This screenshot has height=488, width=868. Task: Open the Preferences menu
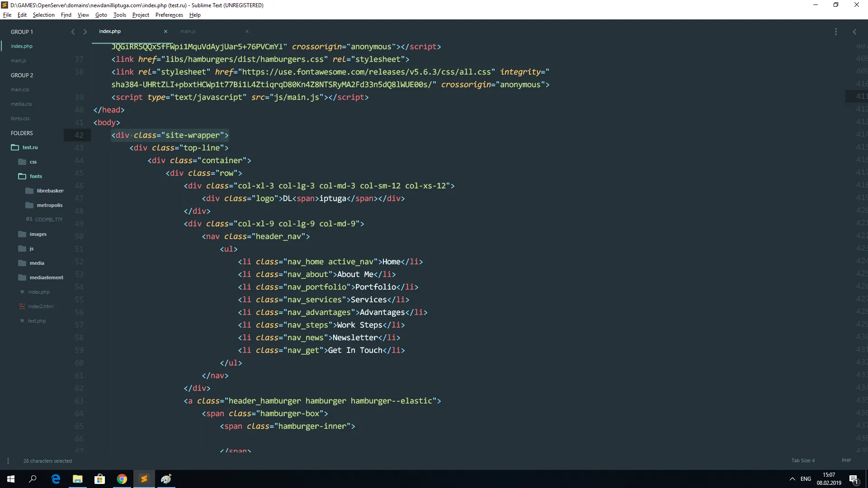point(169,15)
